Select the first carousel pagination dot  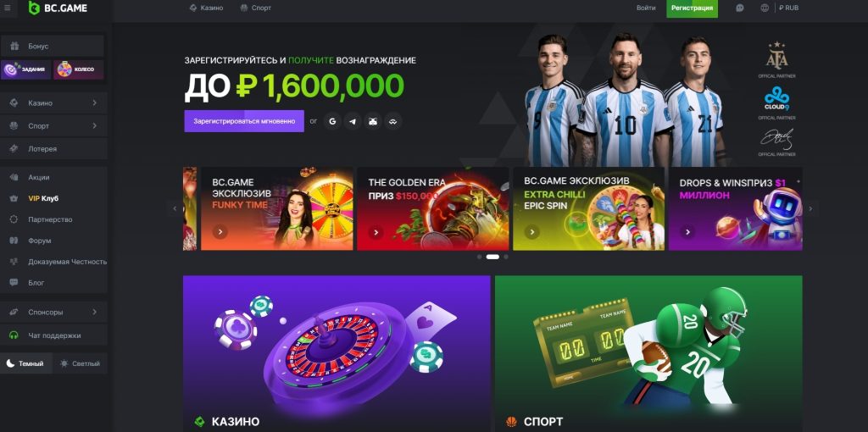click(480, 258)
